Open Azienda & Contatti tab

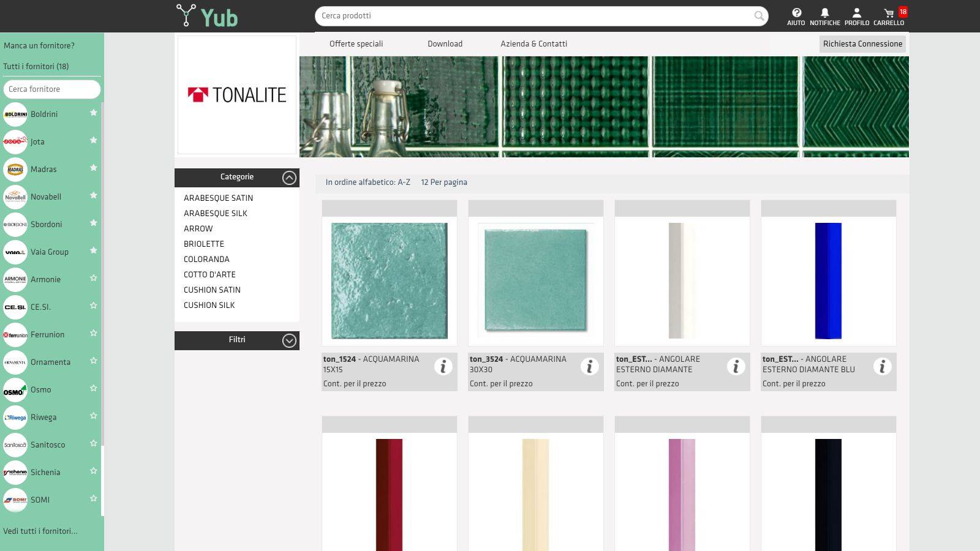tap(533, 44)
